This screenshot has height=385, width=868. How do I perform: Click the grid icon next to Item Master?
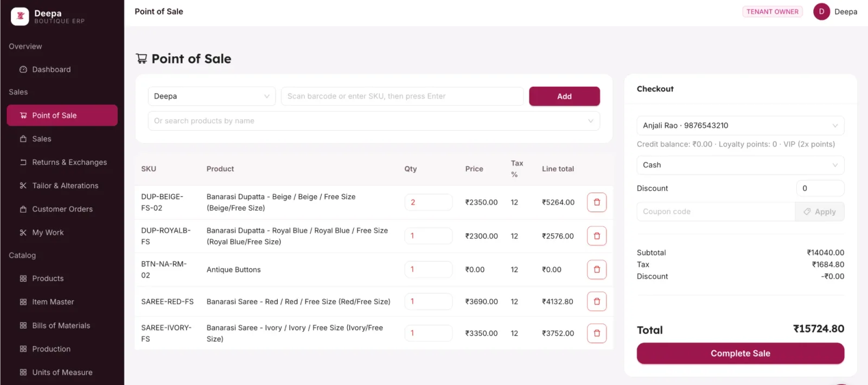23,302
